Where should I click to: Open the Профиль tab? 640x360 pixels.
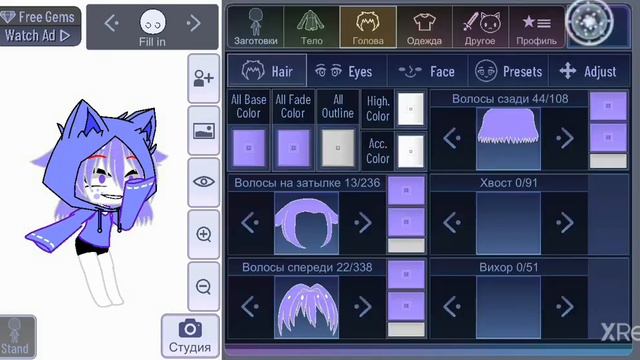pyautogui.click(x=536, y=27)
